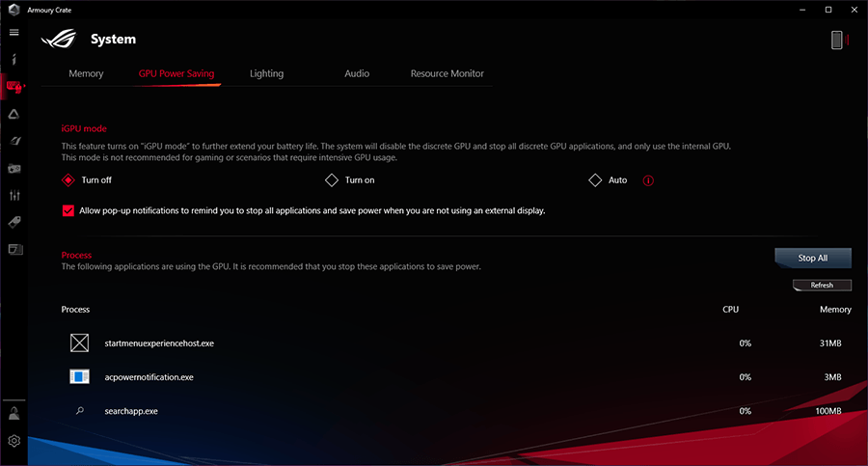Close the Armoury Crate window
The width and height of the screenshot is (868, 466).
tap(854, 10)
